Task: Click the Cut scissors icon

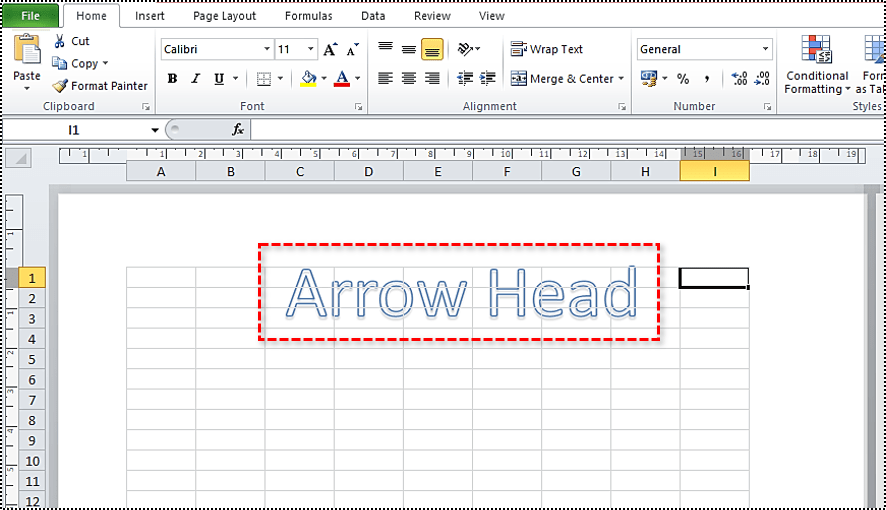Action: (x=60, y=41)
